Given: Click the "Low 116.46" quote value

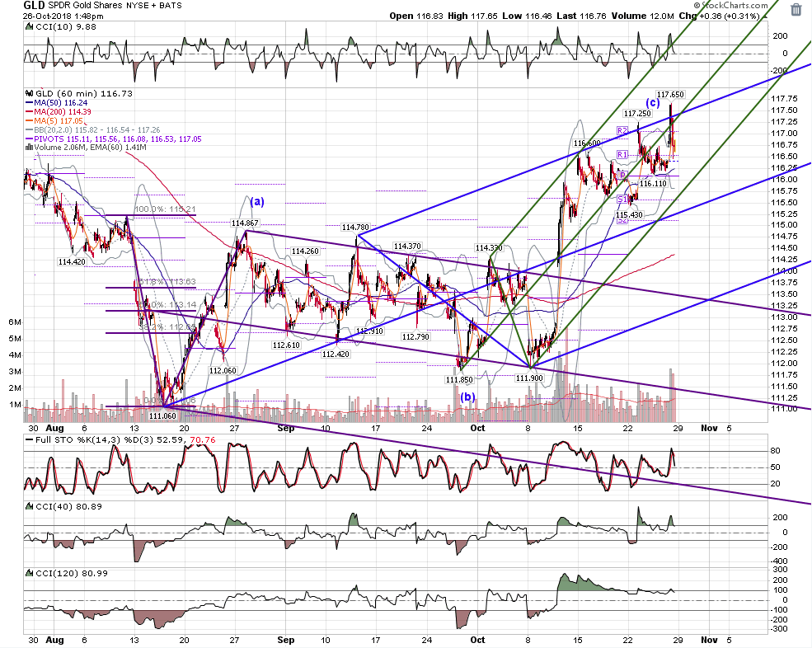Looking at the screenshot, I should click(527, 16).
